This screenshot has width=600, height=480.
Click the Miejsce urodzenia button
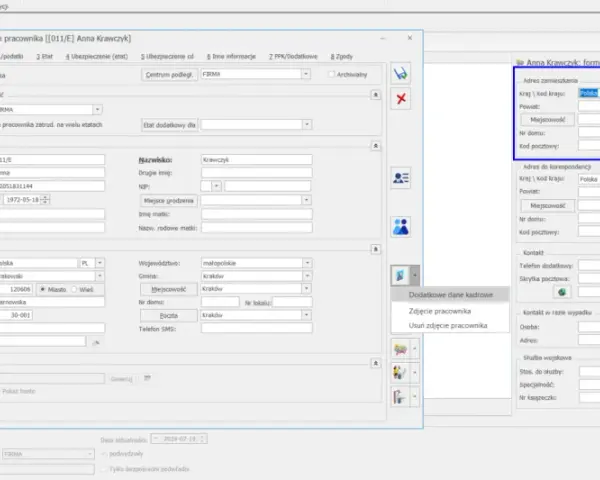click(168, 201)
